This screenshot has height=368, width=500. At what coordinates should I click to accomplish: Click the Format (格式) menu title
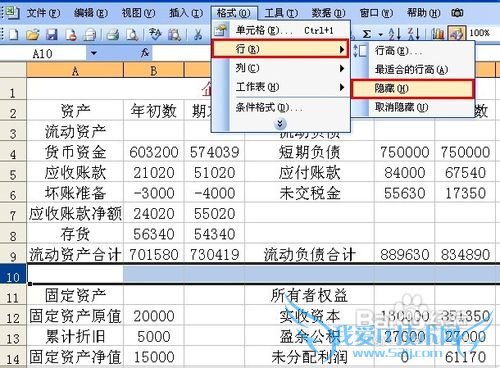(233, 13)
